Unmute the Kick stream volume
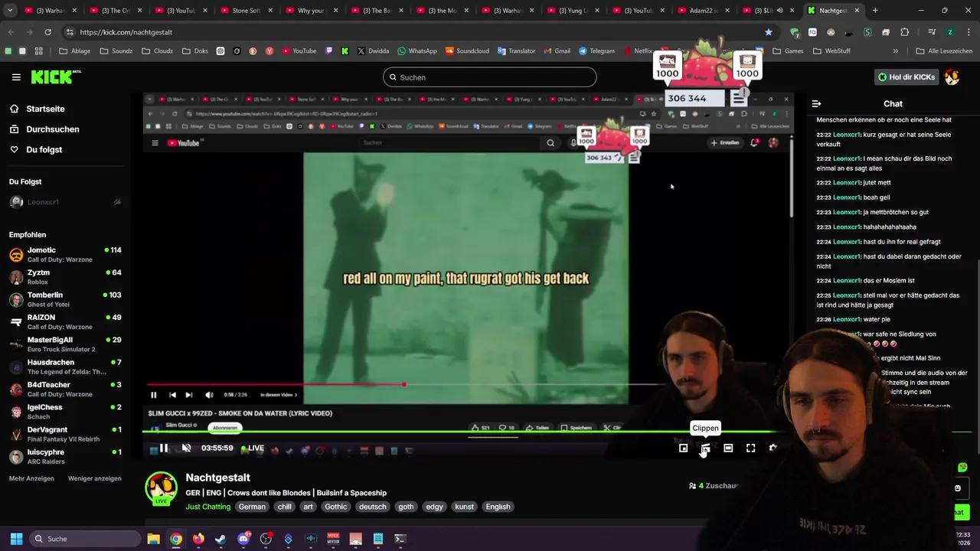This screenshot has width=980, height=551. (x=186, y=448)
